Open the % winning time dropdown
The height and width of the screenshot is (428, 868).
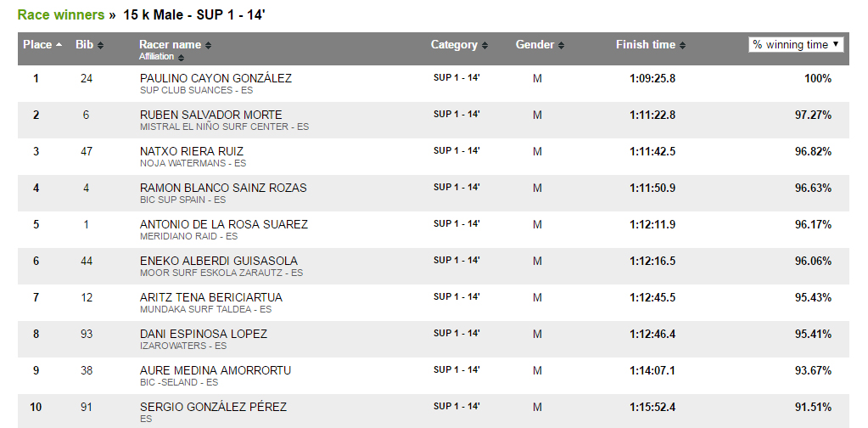(x=796, y=45)
